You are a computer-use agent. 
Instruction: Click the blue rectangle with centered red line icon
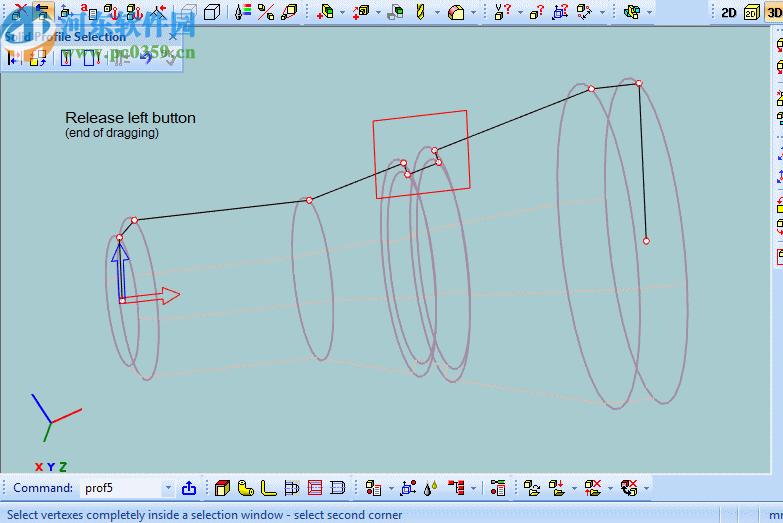[x=66, y=58]
